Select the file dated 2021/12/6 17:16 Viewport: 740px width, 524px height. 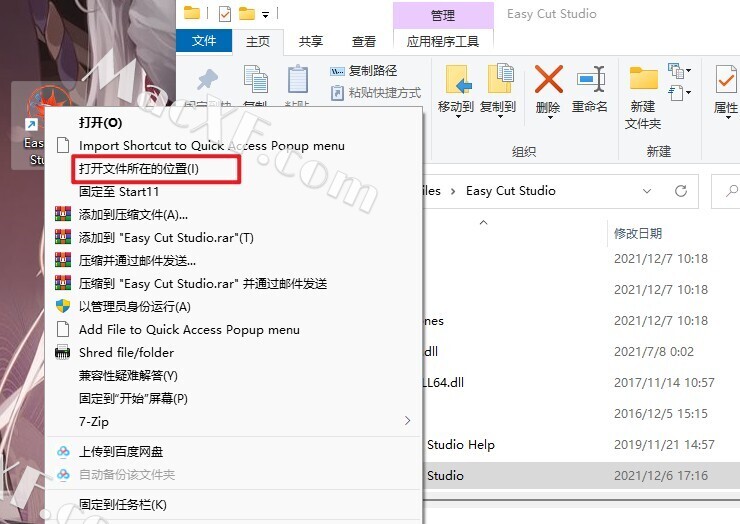pos(582,475)
